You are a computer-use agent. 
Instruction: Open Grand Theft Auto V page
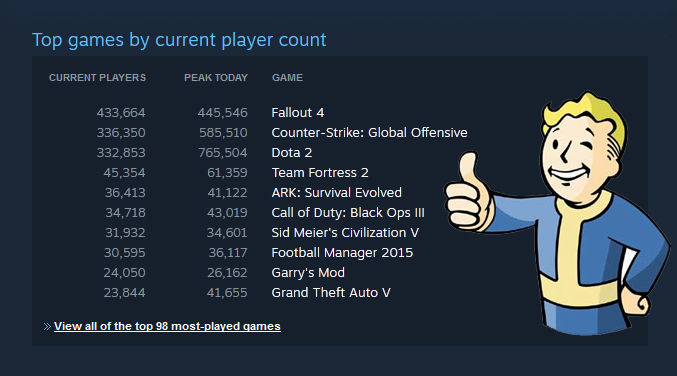click(x=331, y=293)
